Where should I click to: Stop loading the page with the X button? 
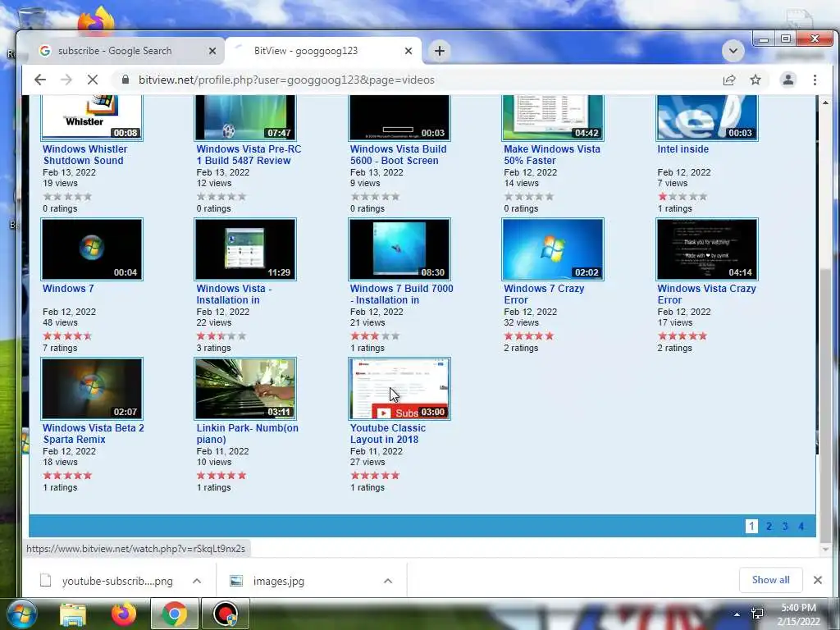pyautogui.click(x=93, y=80)
